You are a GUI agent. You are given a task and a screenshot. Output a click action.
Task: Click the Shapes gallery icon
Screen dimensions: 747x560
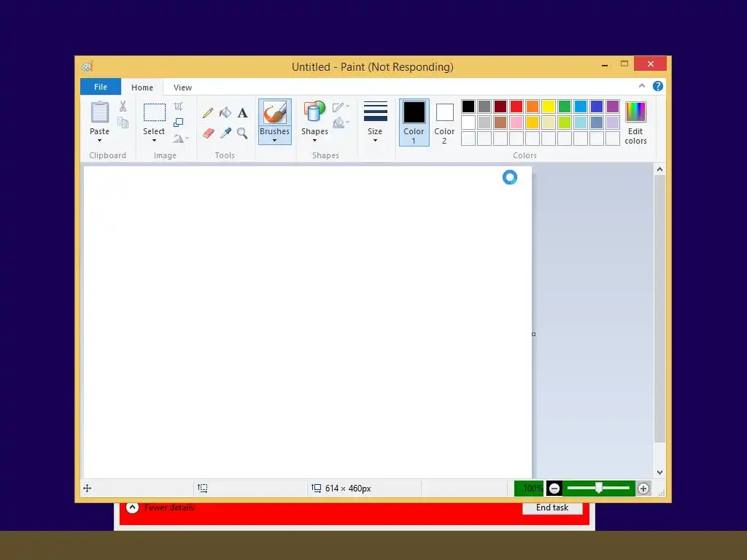click(x=314, y=112)
